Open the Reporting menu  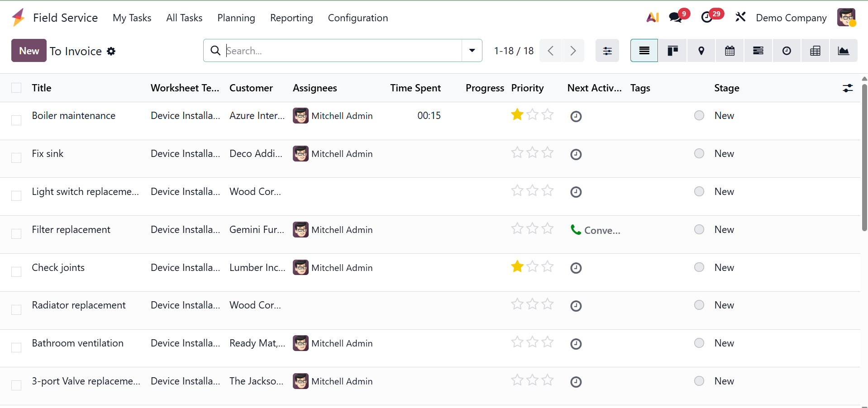pyautogui.click(x=291, y=18)
